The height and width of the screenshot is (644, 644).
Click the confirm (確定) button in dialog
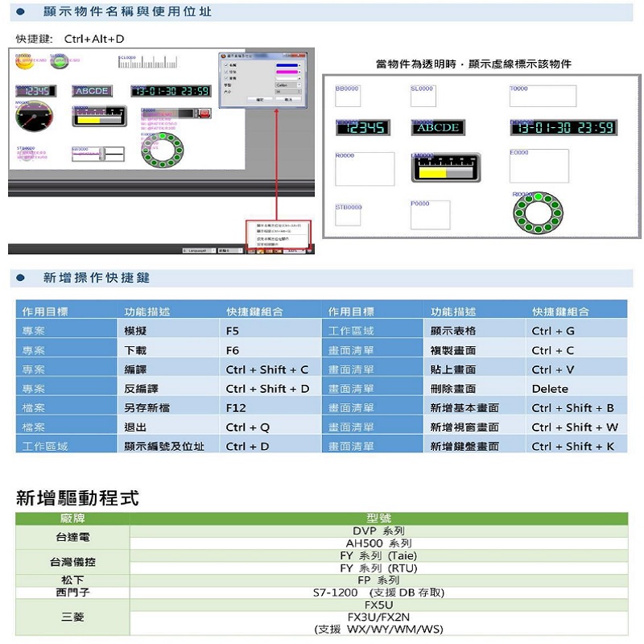[260, 99]
